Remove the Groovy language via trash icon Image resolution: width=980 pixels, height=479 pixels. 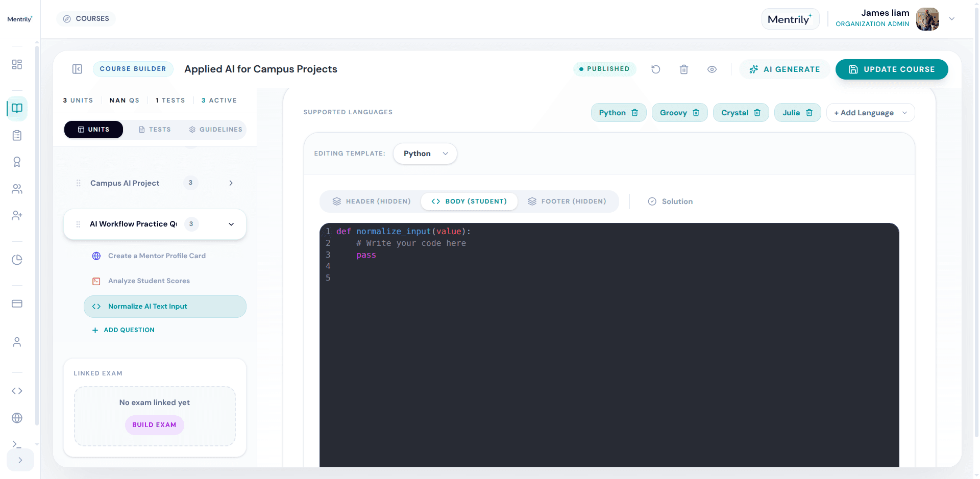[696, 113]
